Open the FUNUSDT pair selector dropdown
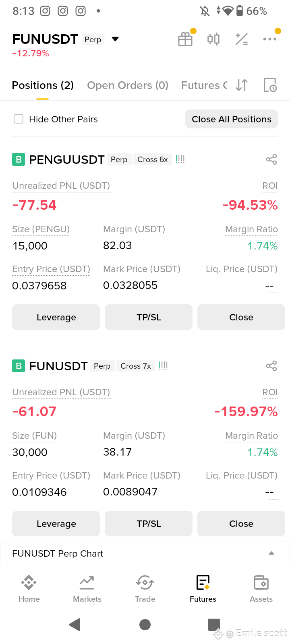 coord(115,39)
